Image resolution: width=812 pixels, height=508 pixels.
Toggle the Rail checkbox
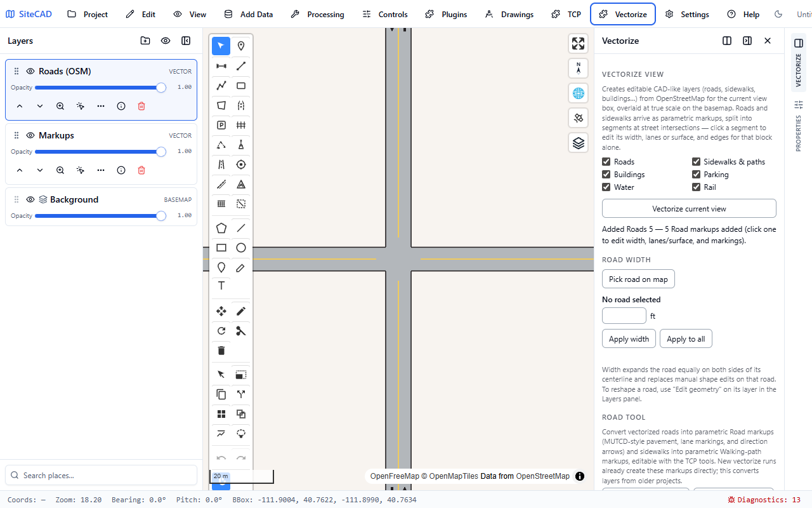pos(696,187)
